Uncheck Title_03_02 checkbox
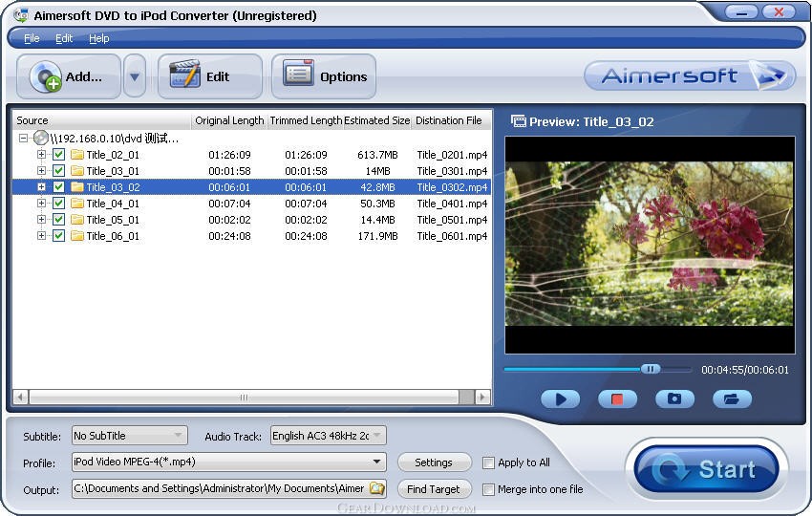The height and width of the screenshot is (516, 812). point(58,187)
